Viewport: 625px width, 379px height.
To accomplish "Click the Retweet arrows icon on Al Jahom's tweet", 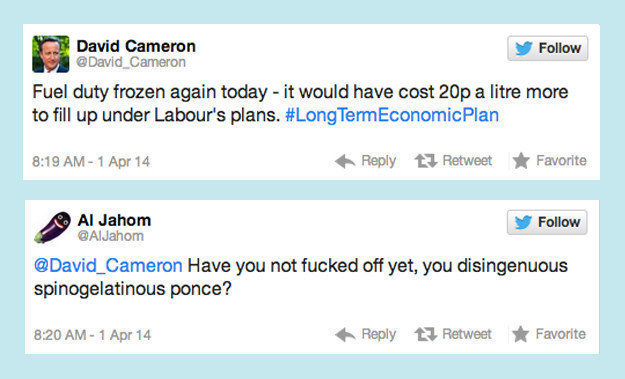I will 426,334.
